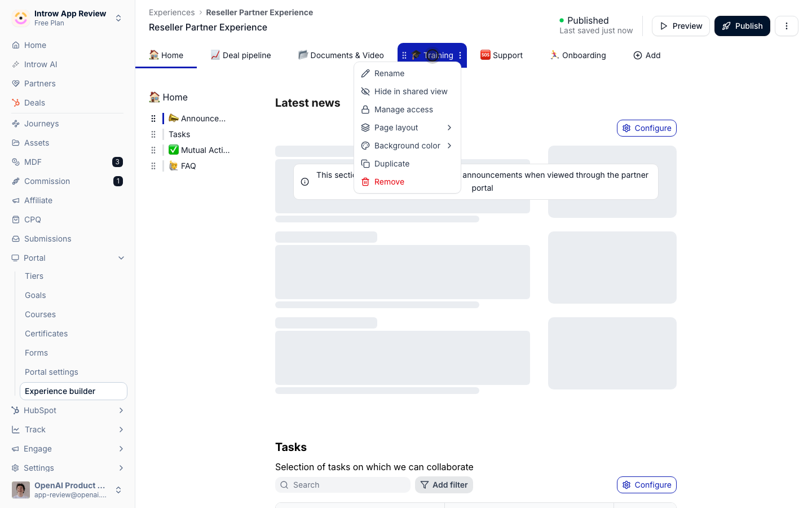Click the Introw logo in the sidebar header
Image resolution: width=812 pixels, height=508 pixels.
click(21, 18)
